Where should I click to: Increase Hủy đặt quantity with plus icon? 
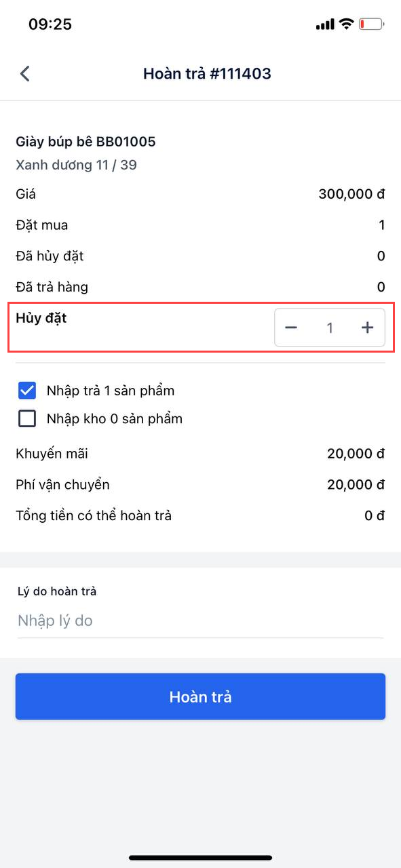tap(367, 328)
